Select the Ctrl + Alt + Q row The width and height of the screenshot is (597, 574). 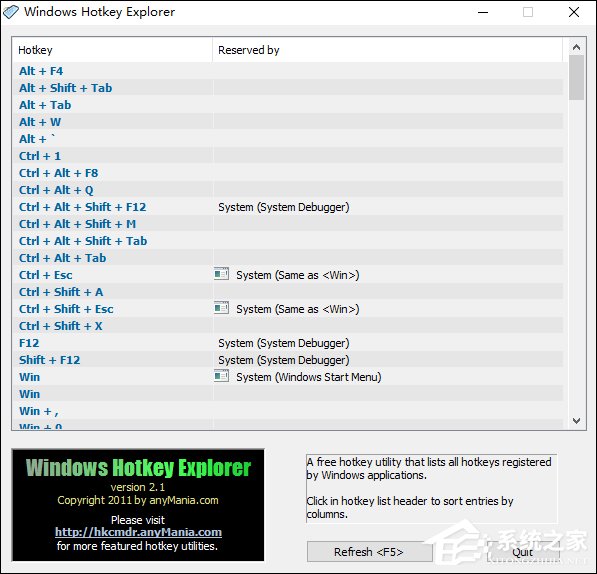point(287,190)
